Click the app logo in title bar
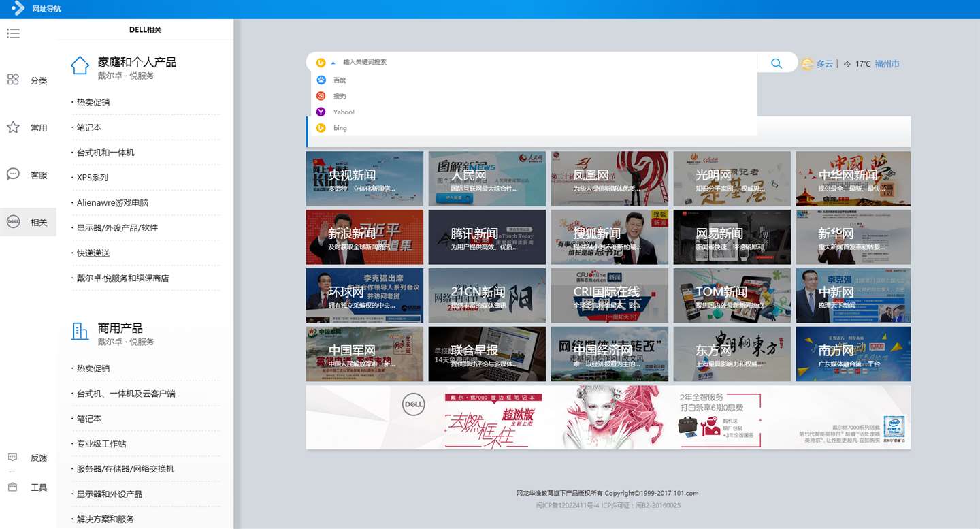Screen dimensions: 980x529 tap(18, 9)
